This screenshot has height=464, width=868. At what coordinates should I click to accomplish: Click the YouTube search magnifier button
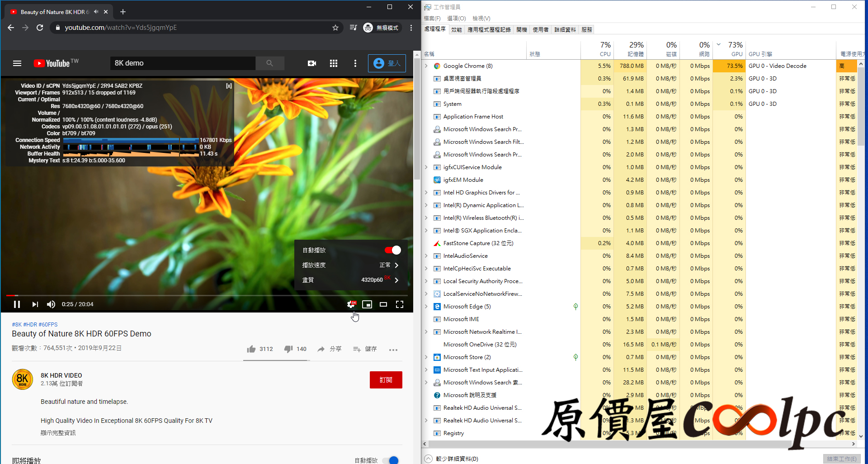click(270, 63)
